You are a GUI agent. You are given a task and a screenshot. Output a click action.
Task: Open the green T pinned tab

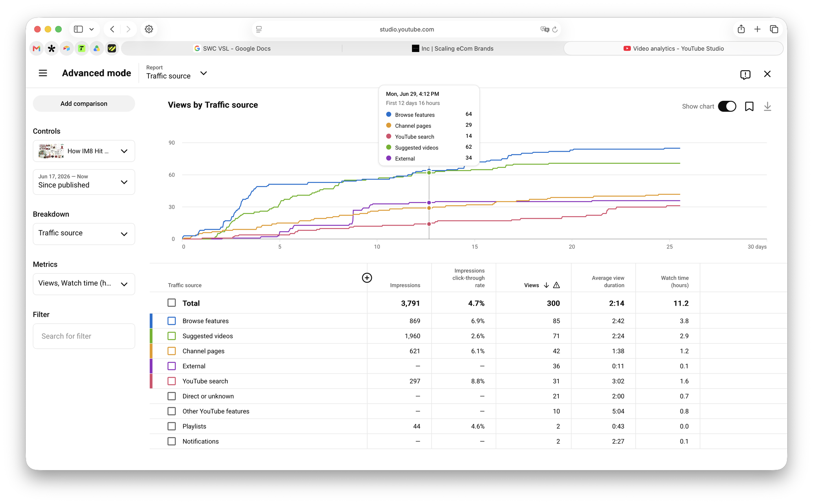click(82, 48)
